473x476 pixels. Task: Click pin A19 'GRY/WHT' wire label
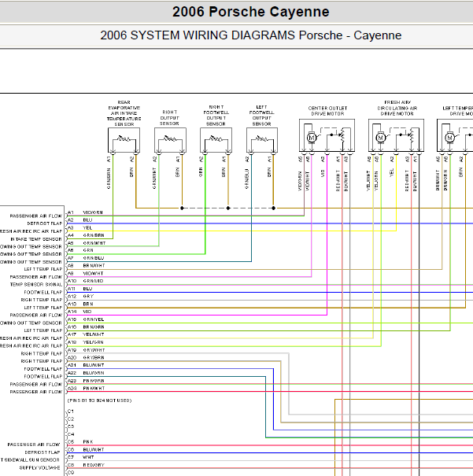click(94, 350)
